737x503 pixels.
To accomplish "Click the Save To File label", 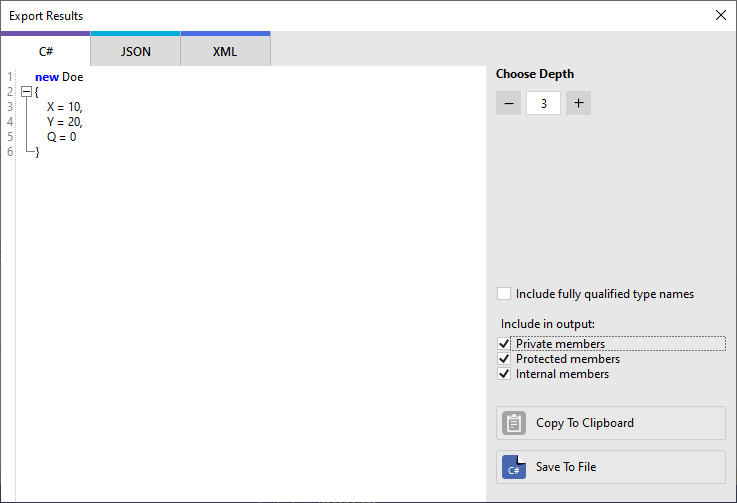I will [566, 467].
